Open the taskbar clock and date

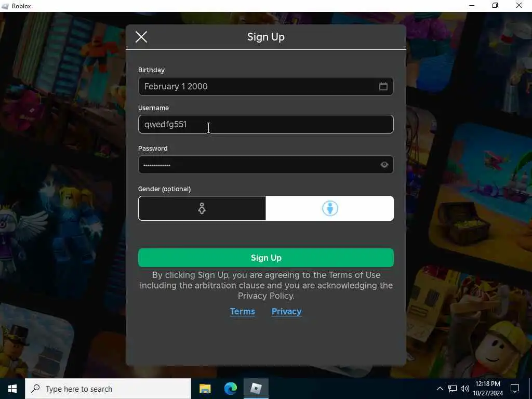pyautogui.click(x=488, y=389)
